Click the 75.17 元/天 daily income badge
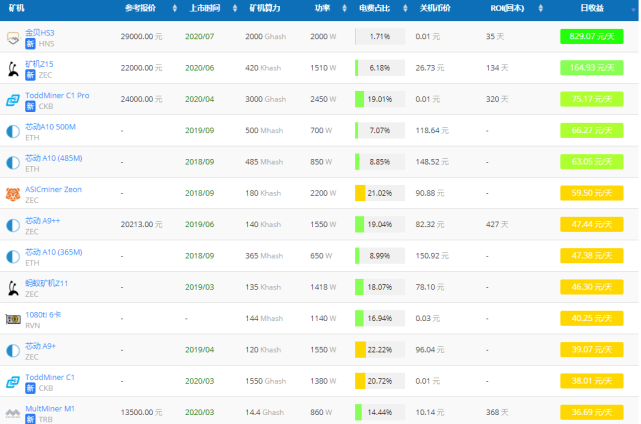 [592, 99]
